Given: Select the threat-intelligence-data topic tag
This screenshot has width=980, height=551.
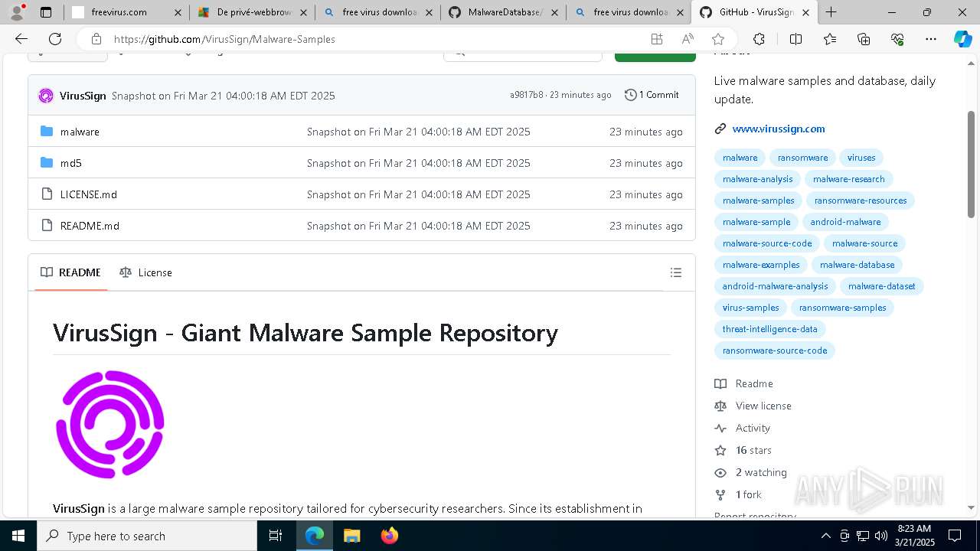Looking at the screenshot, I should 769,329.
